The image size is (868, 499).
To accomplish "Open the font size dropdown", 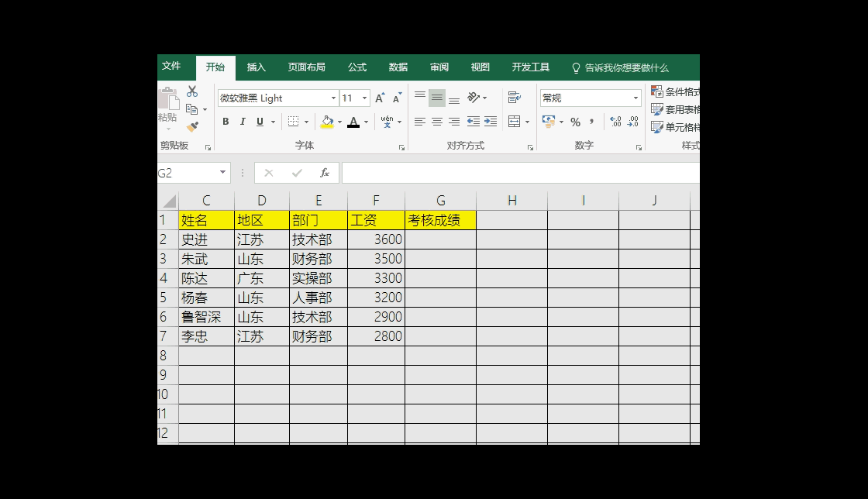I will [x=364, y=98].
